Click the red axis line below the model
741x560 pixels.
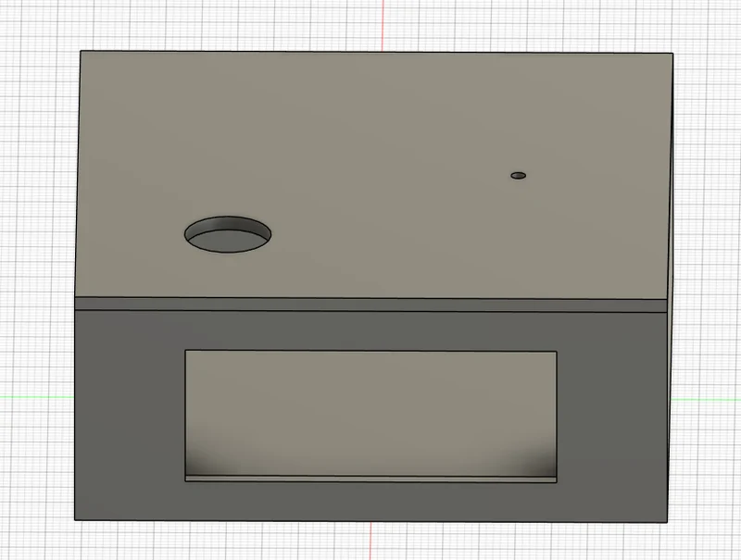coord(371,541)
